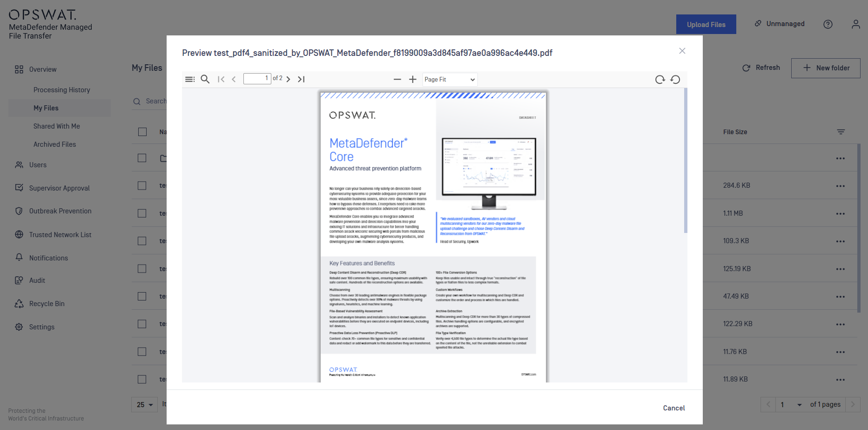868x430 pixels.
Task: Toggle the PDF viewer sidebar icon
Action: (x=190, y=79)
